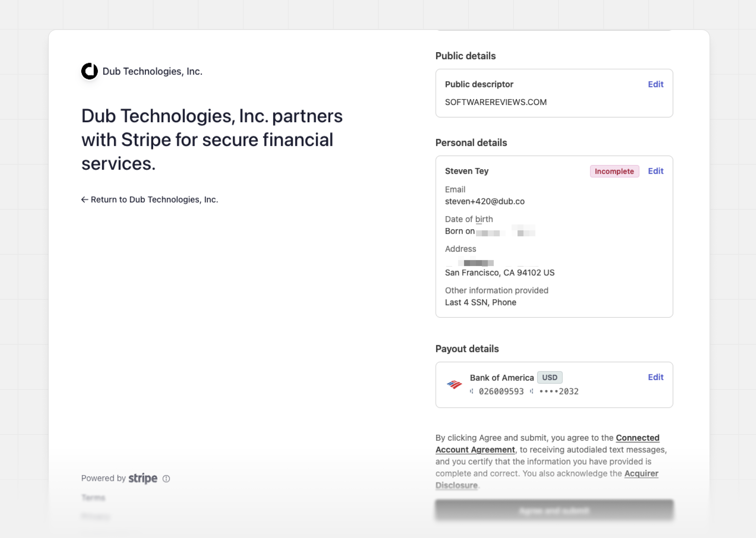Edit the Public descriptor
Screen dimensions: 756x538
pos(655,84)
